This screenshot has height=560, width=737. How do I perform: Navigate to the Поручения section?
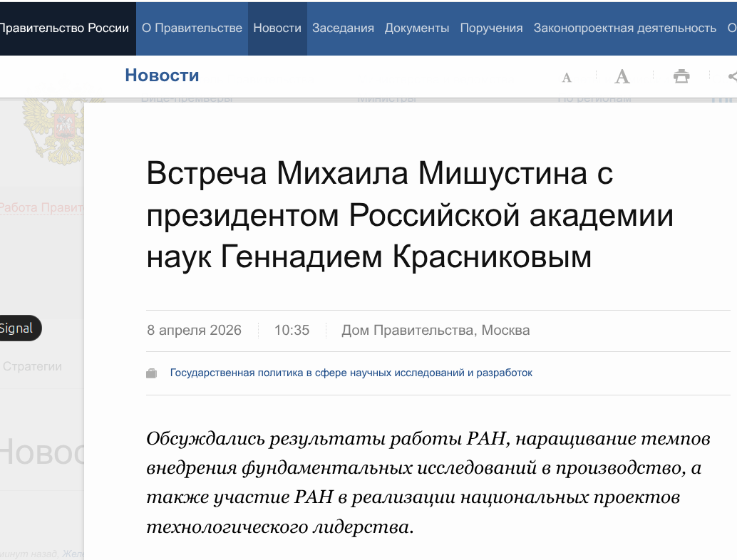coord(491,28)
